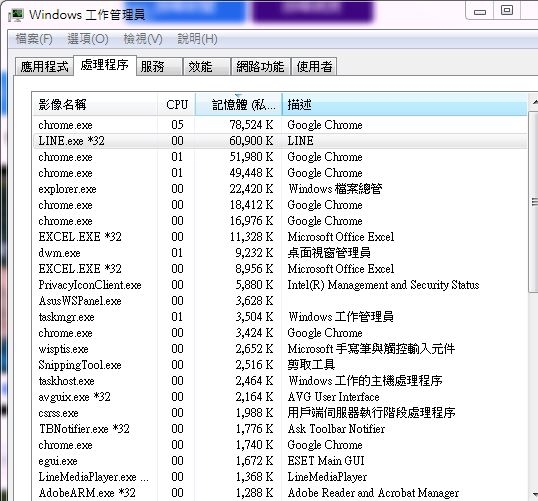Select EXCEL.EXE *32 using 8,956 K
The height and width of the screenshot is (501, 538).
click(280, 269)
